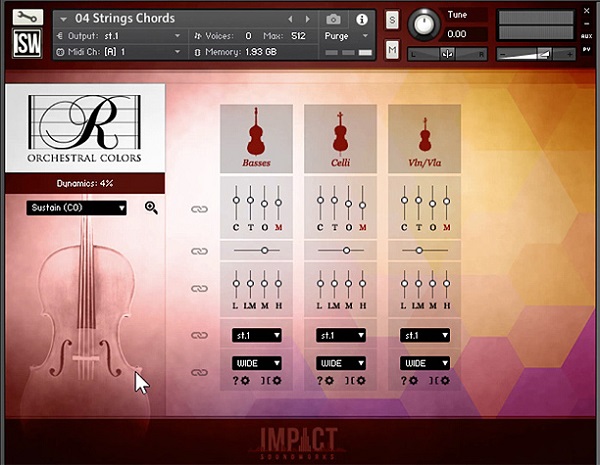Solo the instrument with S button

click(392, 20)
